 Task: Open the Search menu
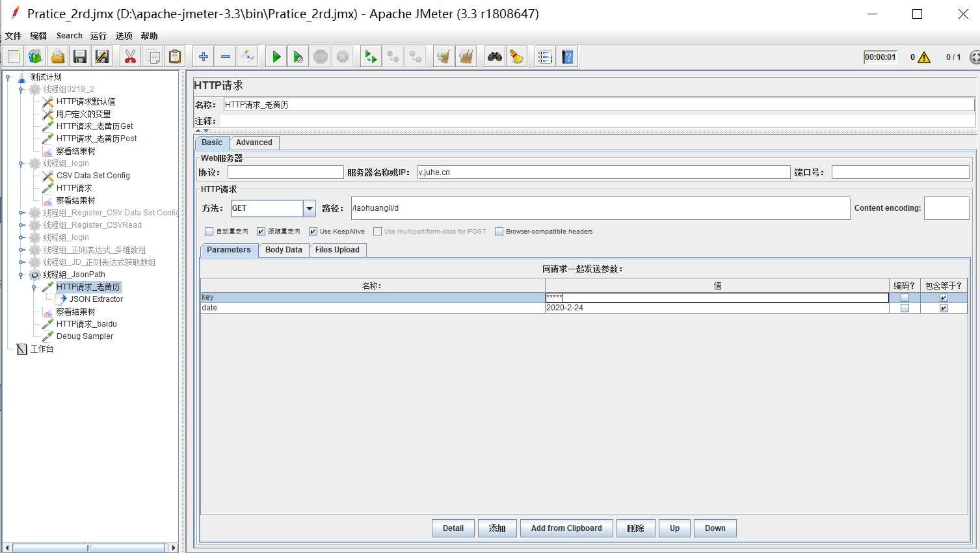(70, 36)
